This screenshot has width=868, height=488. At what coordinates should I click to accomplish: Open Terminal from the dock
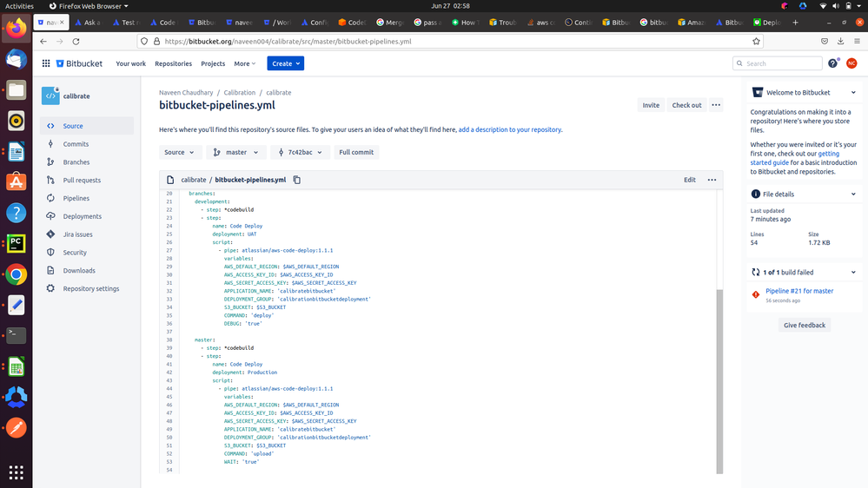click(x=16, y=336)
